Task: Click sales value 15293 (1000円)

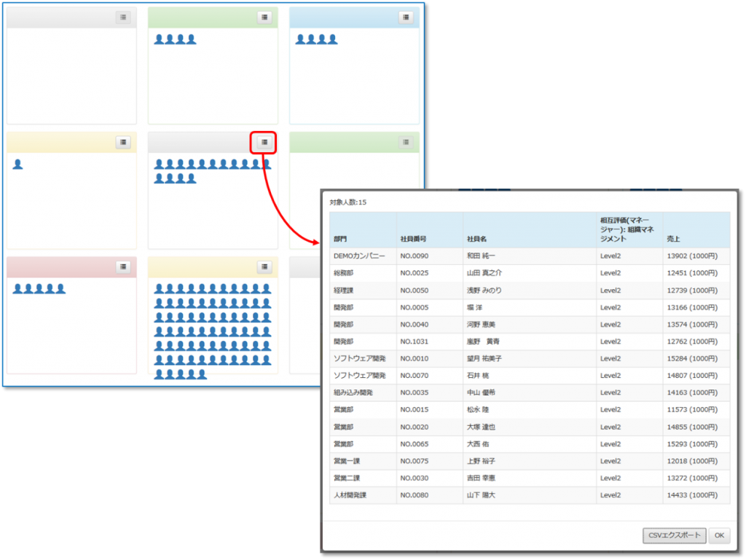Action: tap(692, 444)
